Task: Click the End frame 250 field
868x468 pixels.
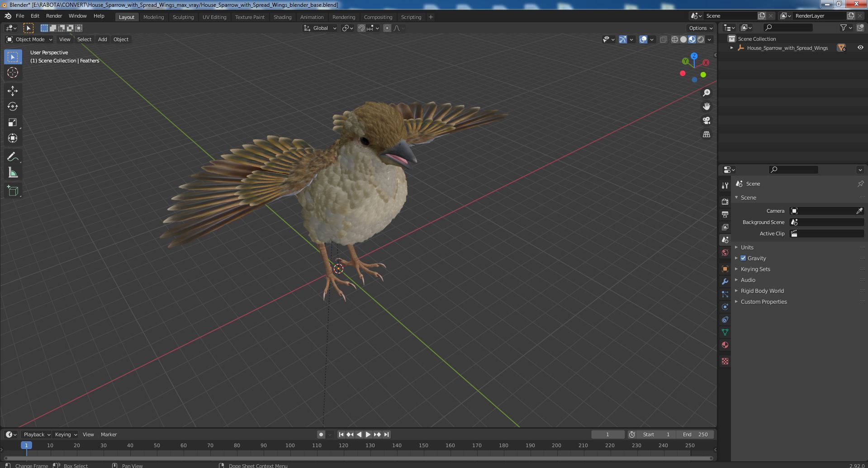Action: [x=695, y=435]
